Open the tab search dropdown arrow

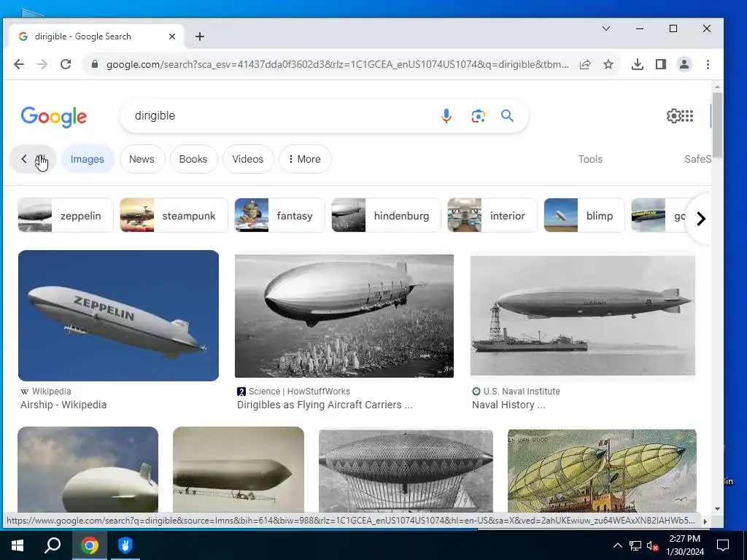coord(606,28)
